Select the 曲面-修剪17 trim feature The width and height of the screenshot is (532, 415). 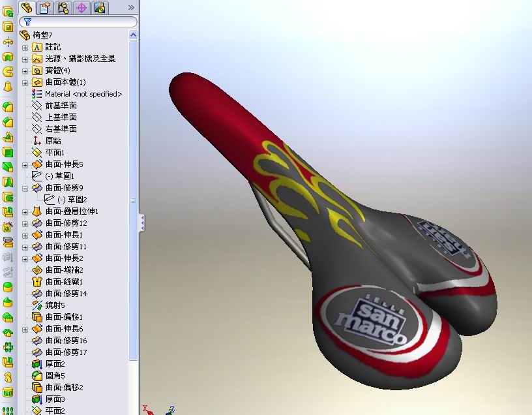59,352
